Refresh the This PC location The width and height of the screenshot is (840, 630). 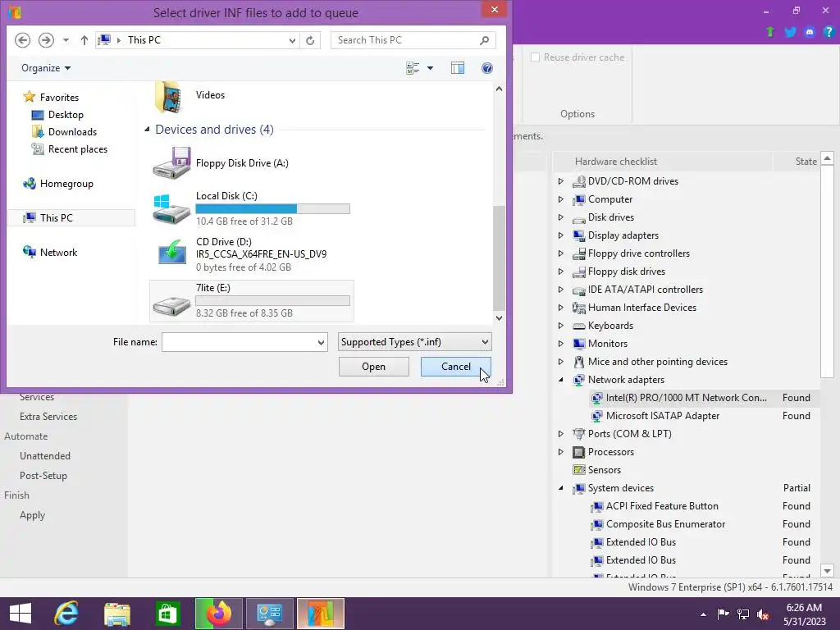click(310, 40)
